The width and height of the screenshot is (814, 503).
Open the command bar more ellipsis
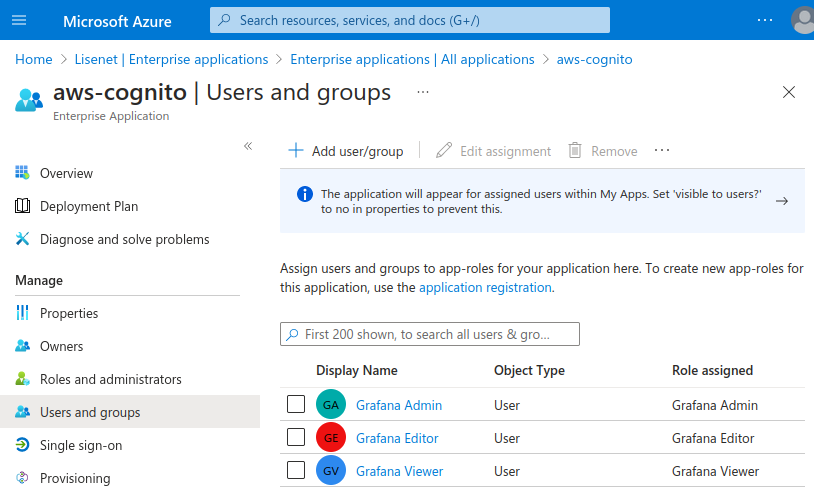tap(662, 150)
